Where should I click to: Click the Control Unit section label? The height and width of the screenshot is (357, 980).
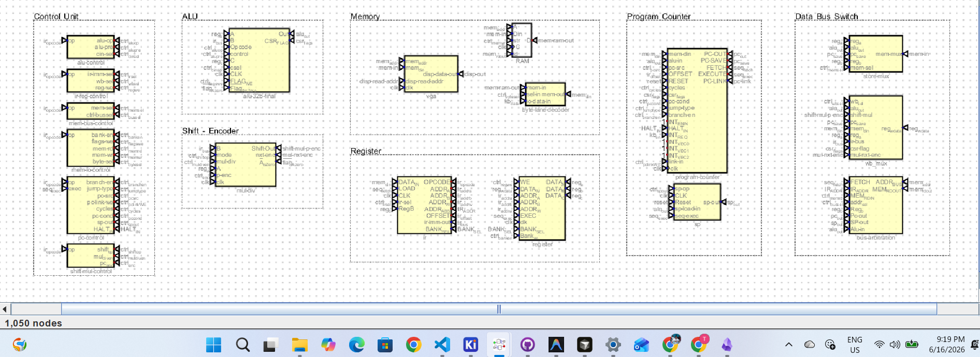(x=56, y=17)
